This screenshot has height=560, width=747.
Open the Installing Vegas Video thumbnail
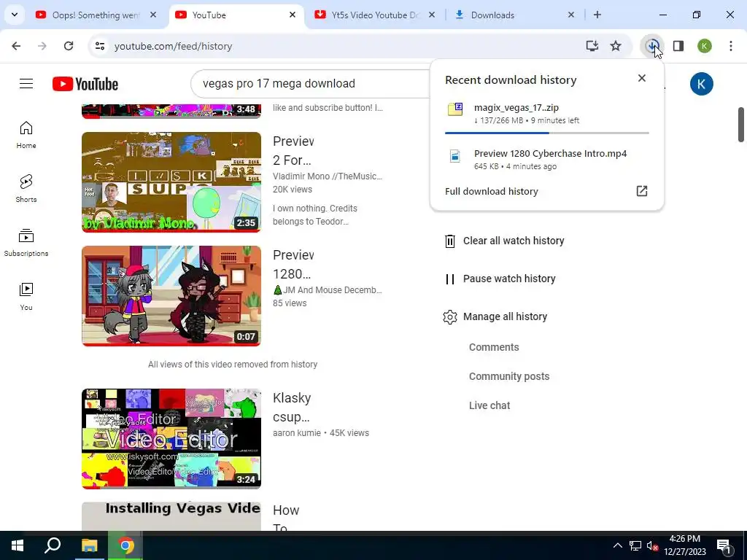[171, 516]
